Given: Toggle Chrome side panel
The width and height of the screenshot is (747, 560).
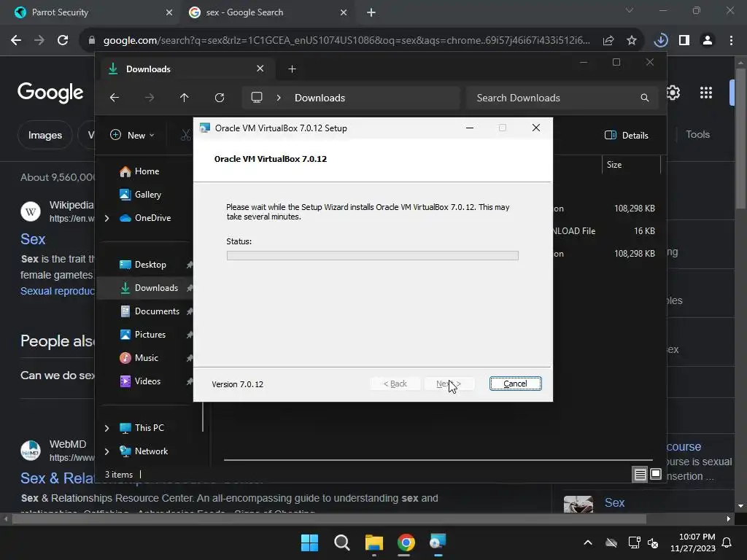Looking at the screenshot, I should [x=684, y=41].
